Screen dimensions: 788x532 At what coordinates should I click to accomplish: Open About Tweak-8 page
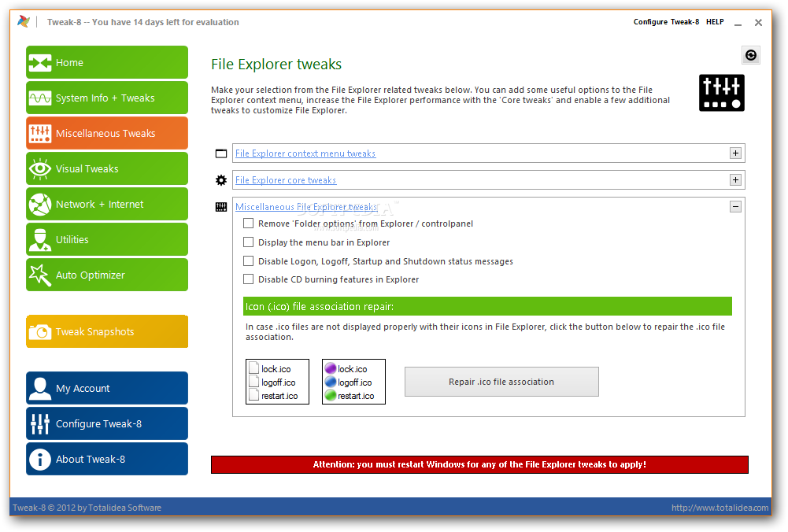[107, 459]
